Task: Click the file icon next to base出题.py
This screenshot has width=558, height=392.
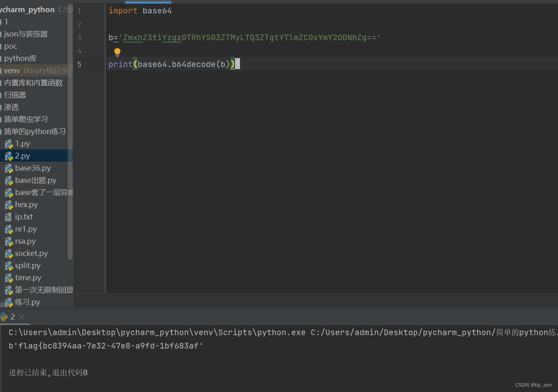Action: (x=9, y=181)
